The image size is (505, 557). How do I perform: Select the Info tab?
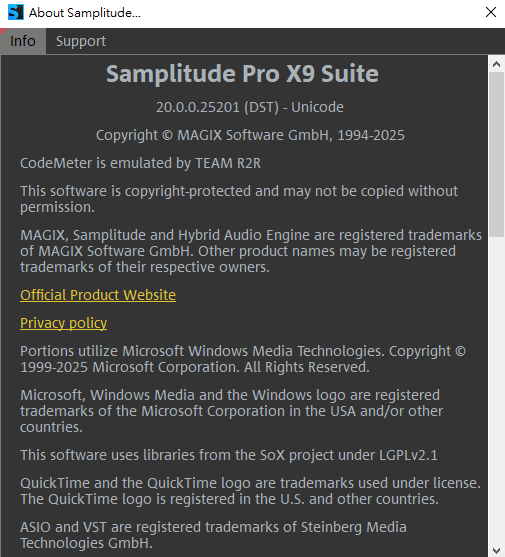[23, 41]
